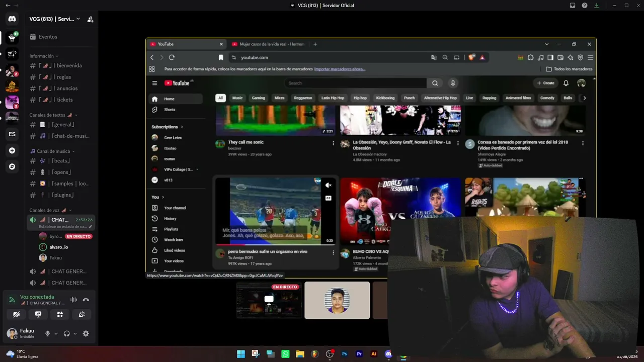
Task: Select the Music filter chip
Action: tap(237, 98)
